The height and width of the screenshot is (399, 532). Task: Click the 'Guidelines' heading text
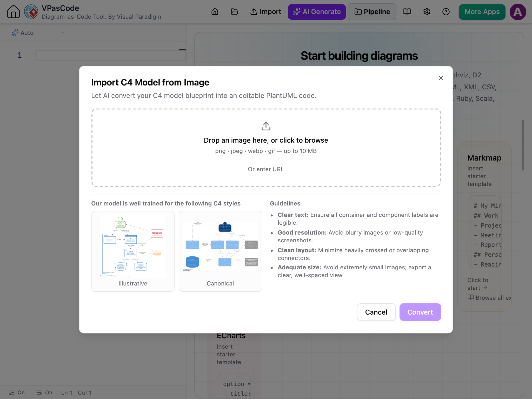(285, 203)
